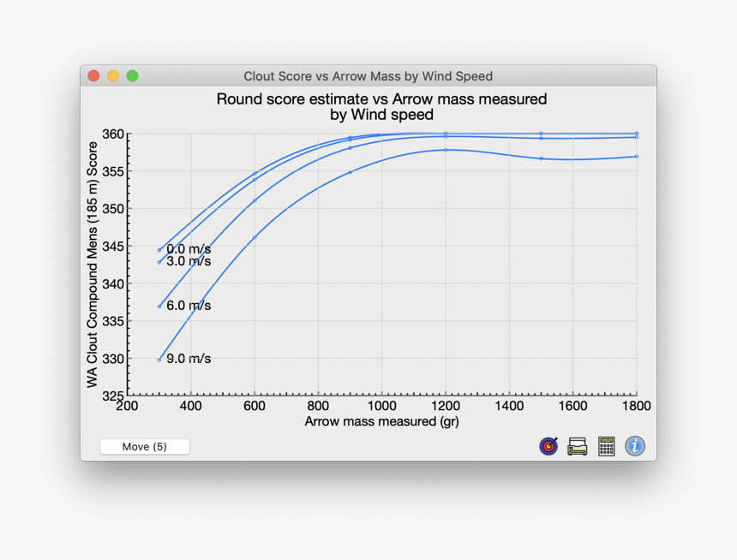The image size is (737, 560).
Task: Toggle the 9.0 m/s series by clicking its label
Action: [x=189, y=358]
